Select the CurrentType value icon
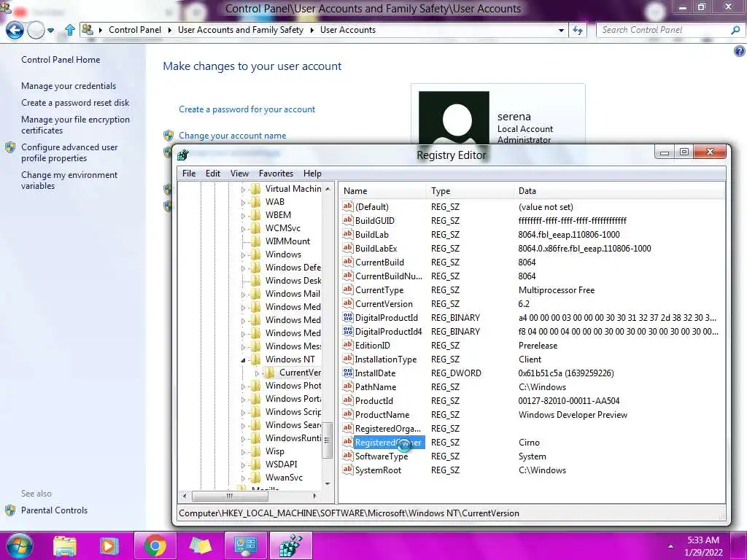 [x=348, y=289]
